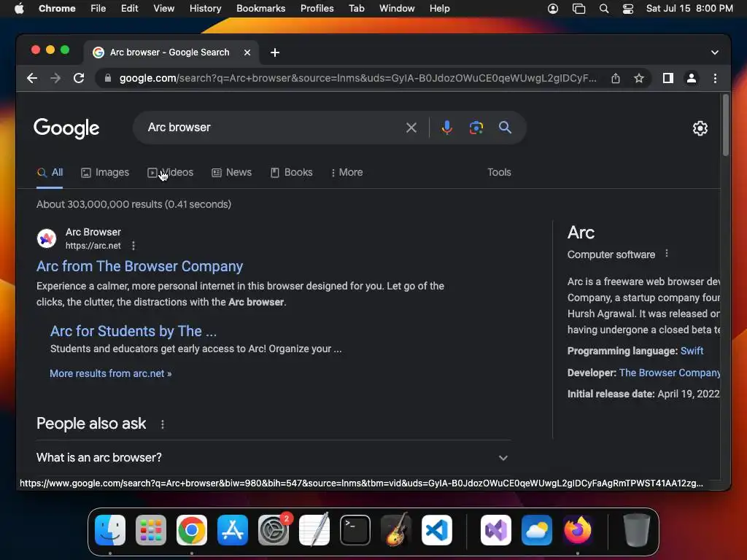The height and width of the screenshot is (560, 747).
Task: Open Arc for Students by The result
Action: click(133, 331)
